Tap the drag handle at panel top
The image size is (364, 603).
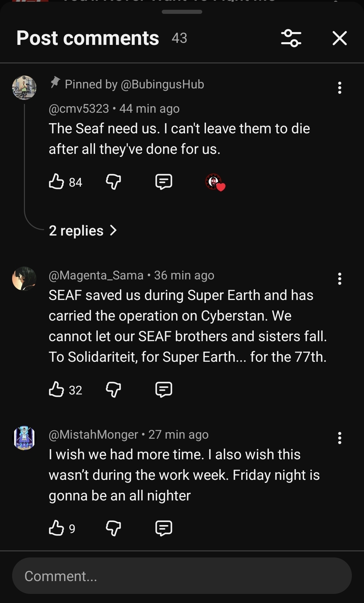(x=182, y=12)
